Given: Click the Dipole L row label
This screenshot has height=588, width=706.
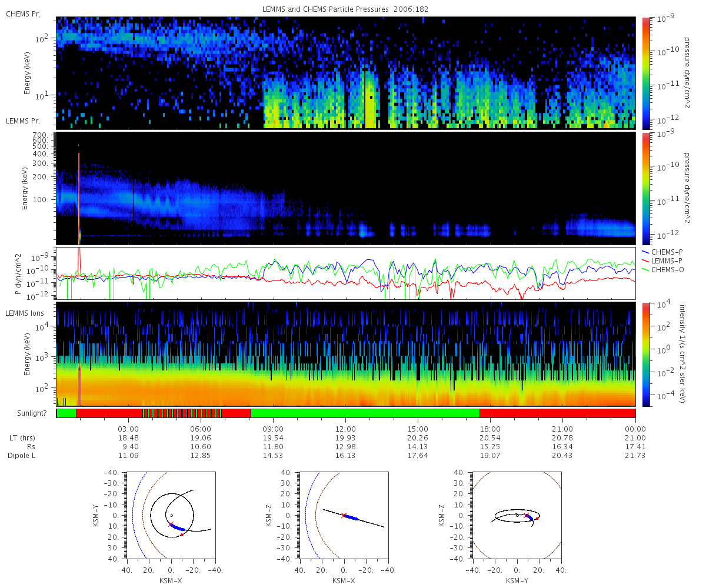Looking at the screenshot, I should point(22,456).
